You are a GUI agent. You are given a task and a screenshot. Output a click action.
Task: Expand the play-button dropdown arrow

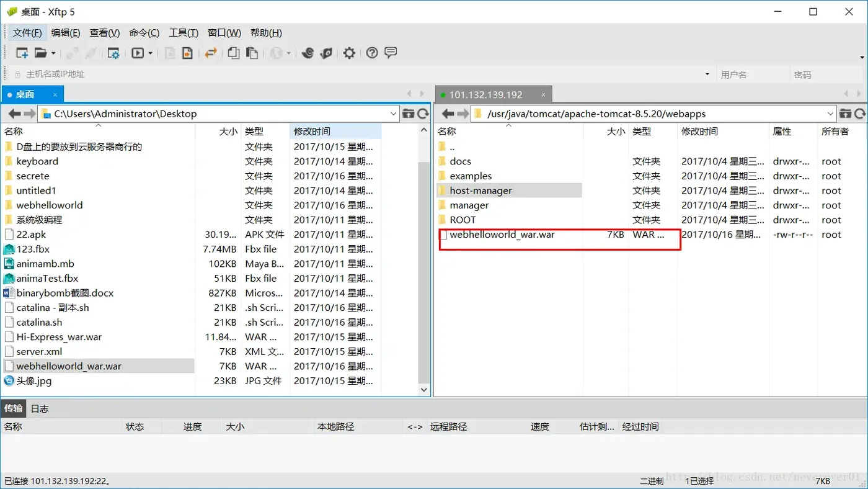[x=151, y=53]
